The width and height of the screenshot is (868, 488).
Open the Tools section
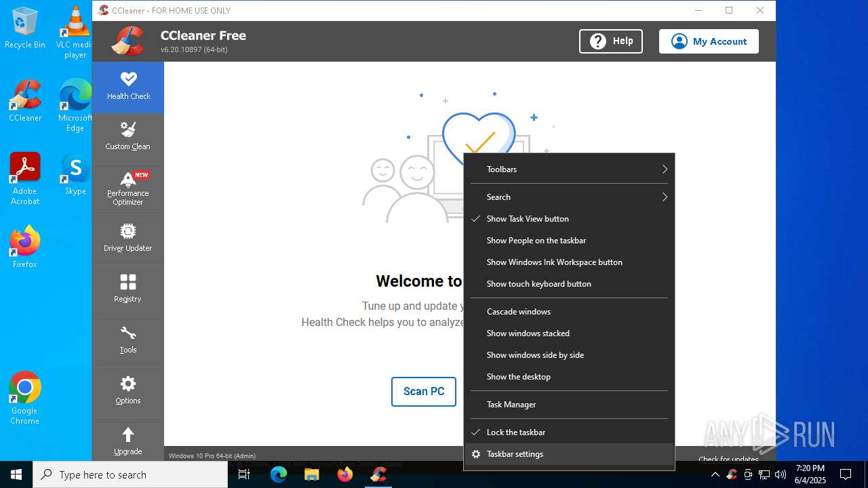pos(128,341)
